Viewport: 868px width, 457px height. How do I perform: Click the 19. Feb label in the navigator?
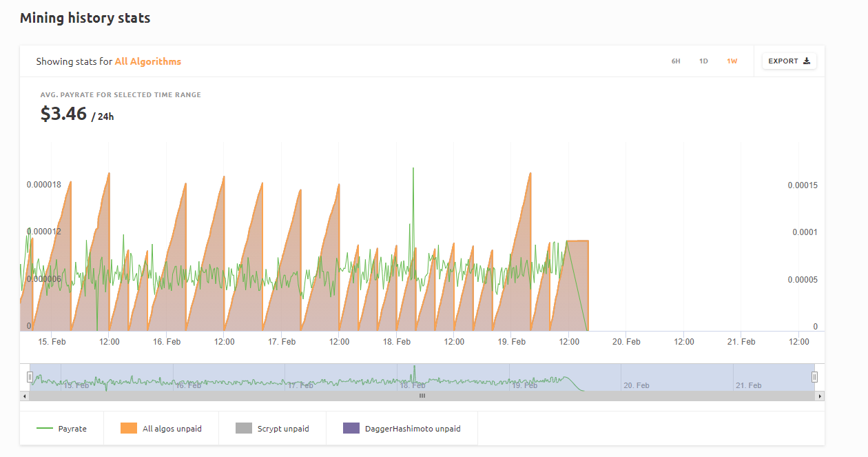[x=525, y=385]
